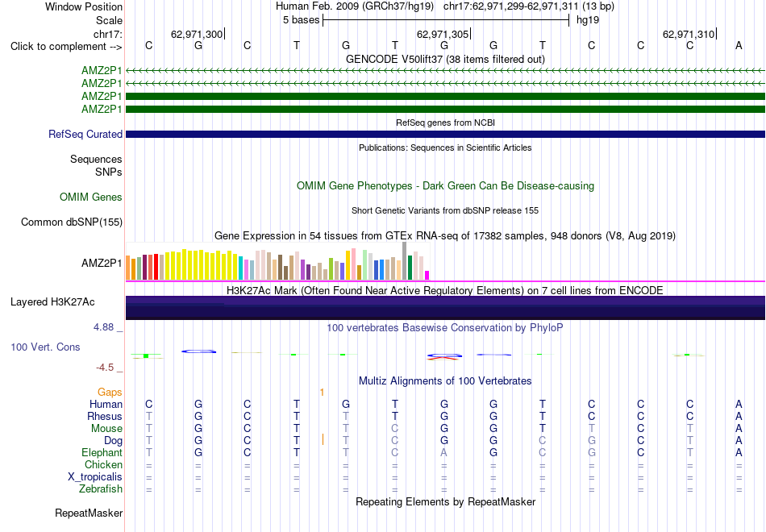Click the 62,971,300 position marker
This screenshot has width=766, height=532.
[197, 34]
